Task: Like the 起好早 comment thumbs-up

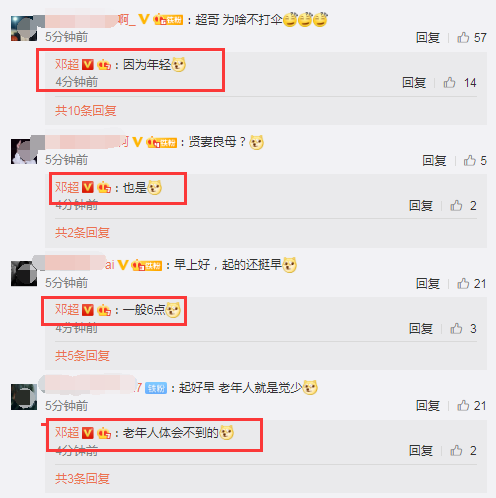Action: click(x=463, y=405)
